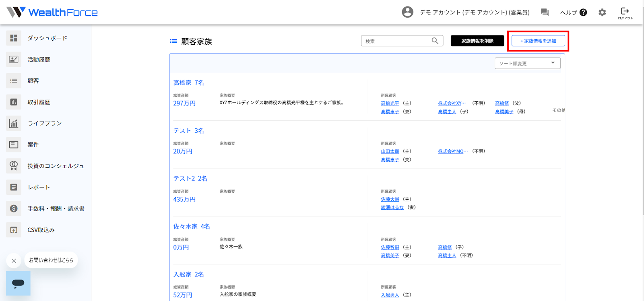Open 株式会社MO… customer link

point(453,151)
